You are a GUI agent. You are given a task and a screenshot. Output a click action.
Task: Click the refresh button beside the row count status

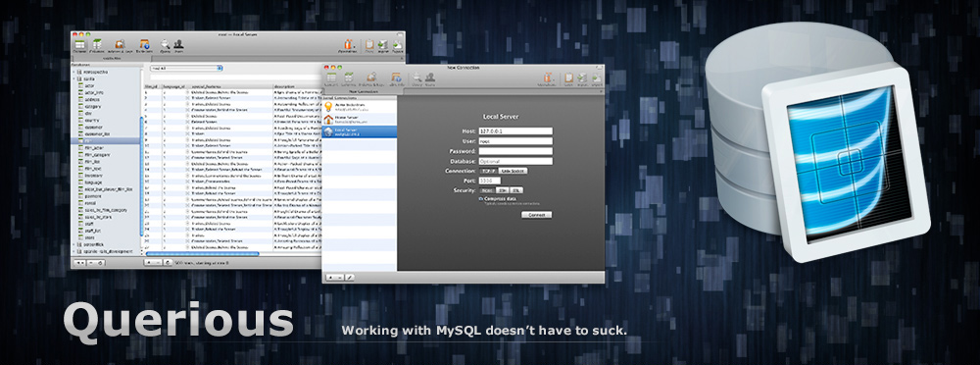(168, 262)
